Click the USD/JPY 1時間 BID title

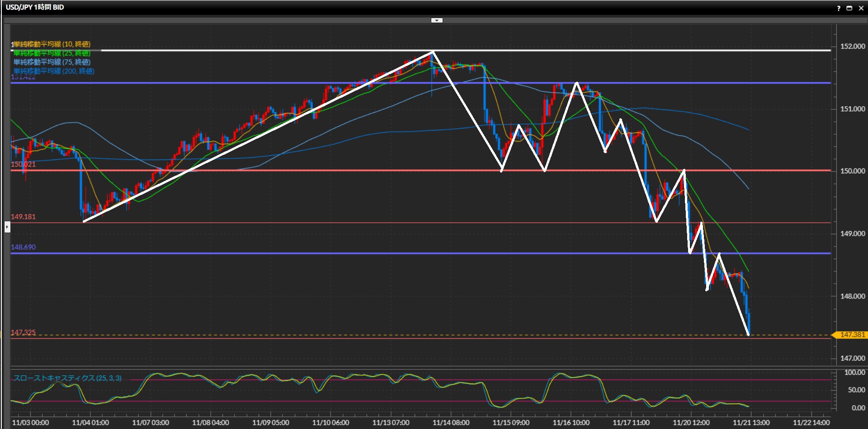[35, 7]
